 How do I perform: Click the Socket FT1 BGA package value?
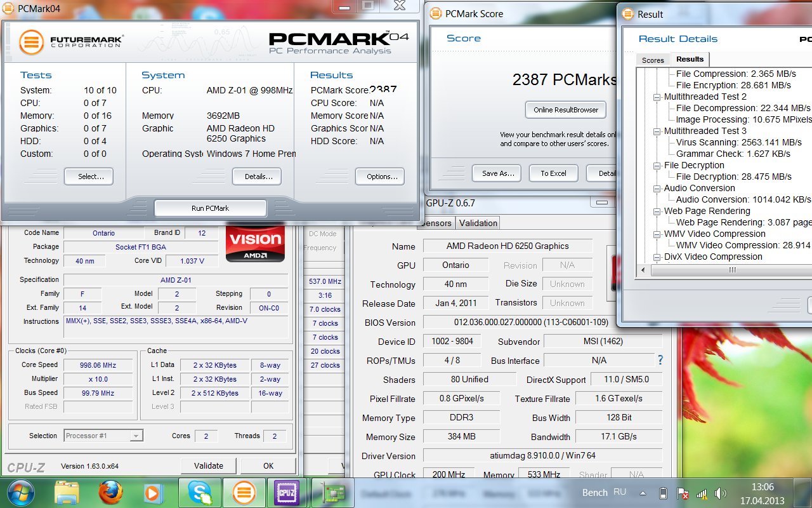tap(140, 247)
